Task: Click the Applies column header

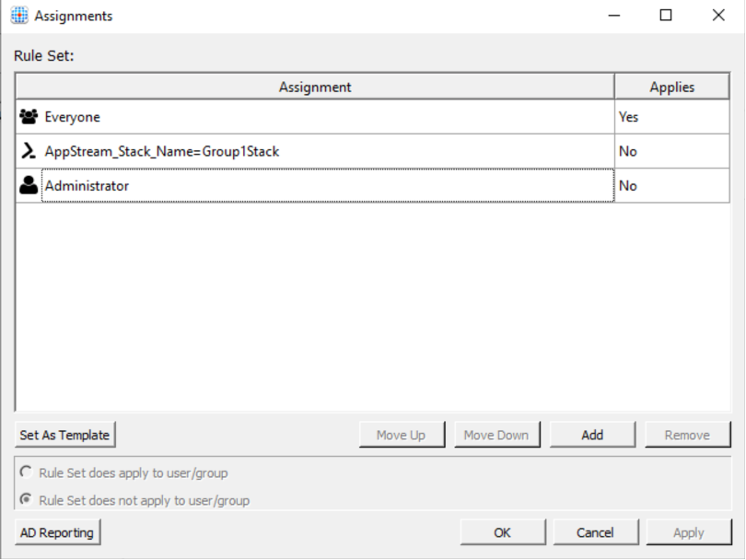Action: (x=671, y=86)
